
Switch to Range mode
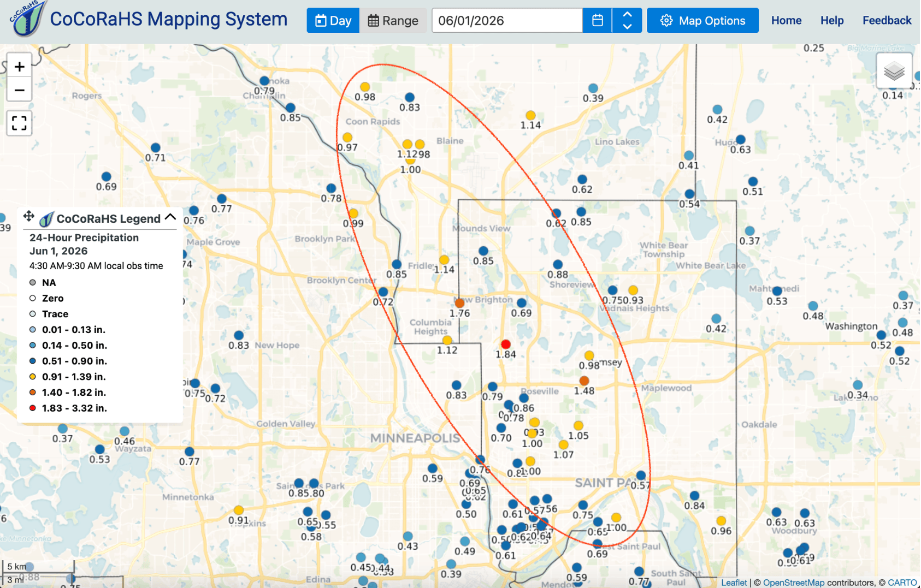click(x=393, y=21)
